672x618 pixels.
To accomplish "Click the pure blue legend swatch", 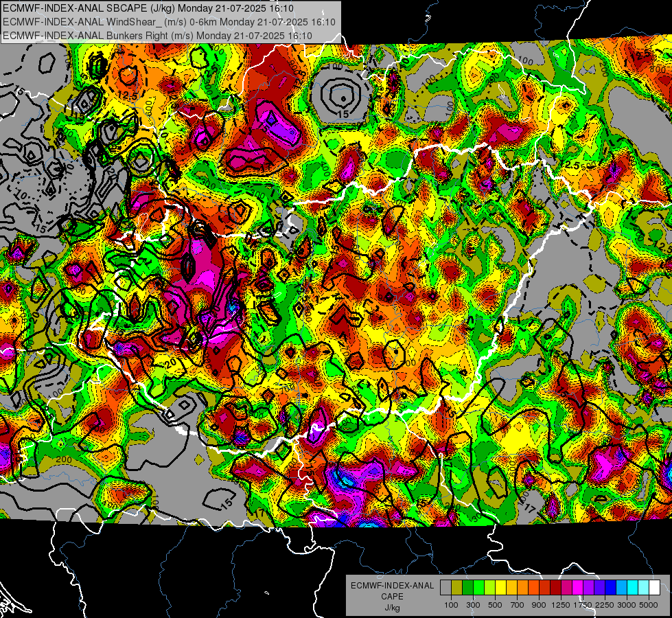I will tap(611, 588).
